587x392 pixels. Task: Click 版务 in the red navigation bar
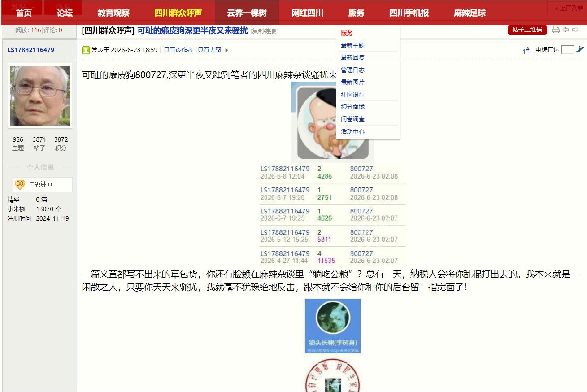[356, 13]
